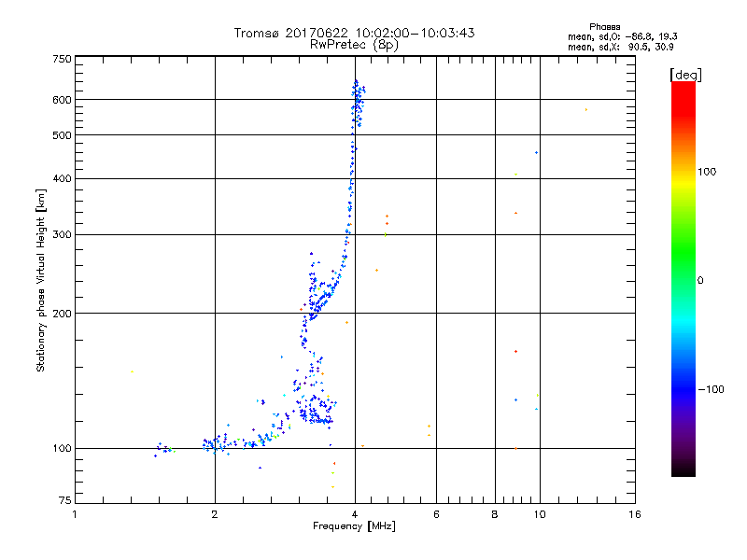Click the y-axis tick label '300'
This screenshot has height=560, width=747.
tap(62, 235)
